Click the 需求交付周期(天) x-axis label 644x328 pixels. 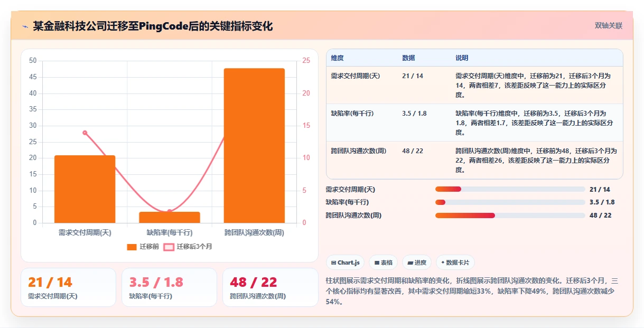coord(85,232)
